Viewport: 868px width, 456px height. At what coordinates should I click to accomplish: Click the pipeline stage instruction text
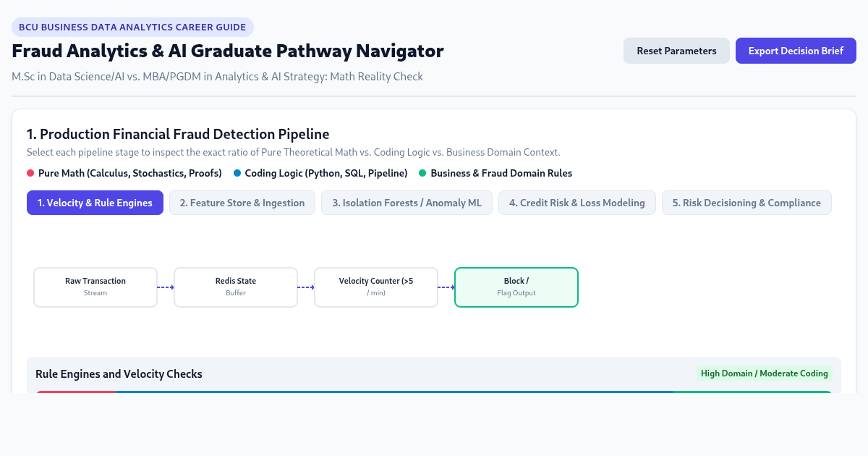pyautogui.click(x=294, y=153)
